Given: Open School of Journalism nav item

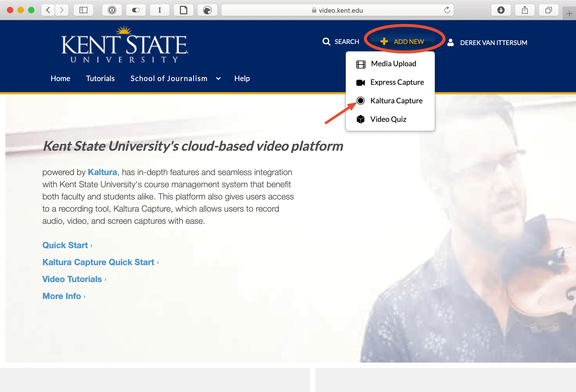Looking at the screenshot, I should point(169,78).
